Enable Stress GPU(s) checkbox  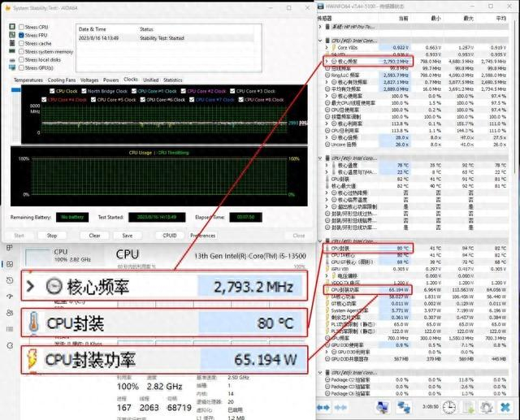coord(21,67)
